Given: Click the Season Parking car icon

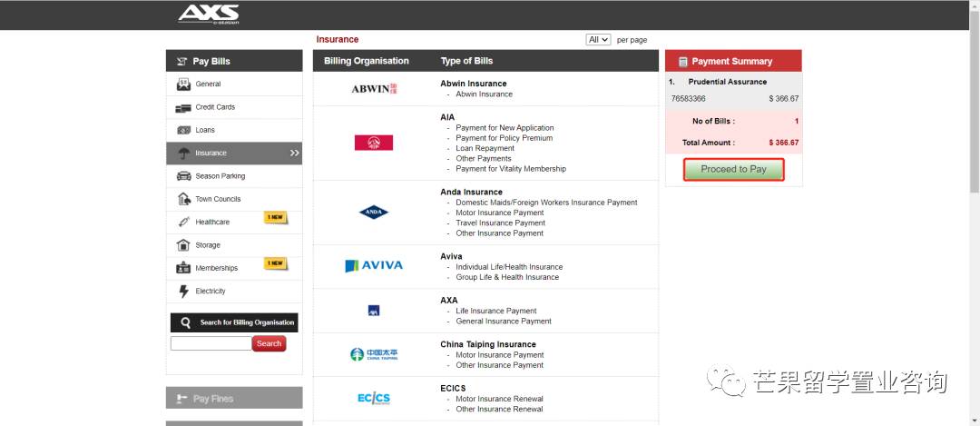Looking at the screenshot, I should tap(183, 176).
